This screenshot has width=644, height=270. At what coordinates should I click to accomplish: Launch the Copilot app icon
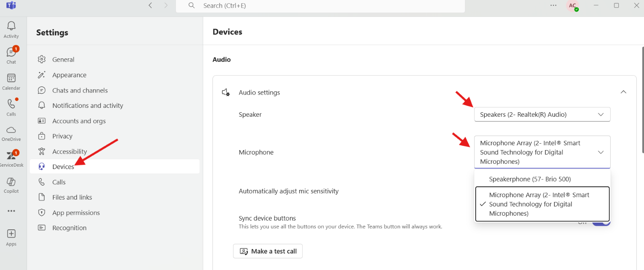tap(11, 182)
